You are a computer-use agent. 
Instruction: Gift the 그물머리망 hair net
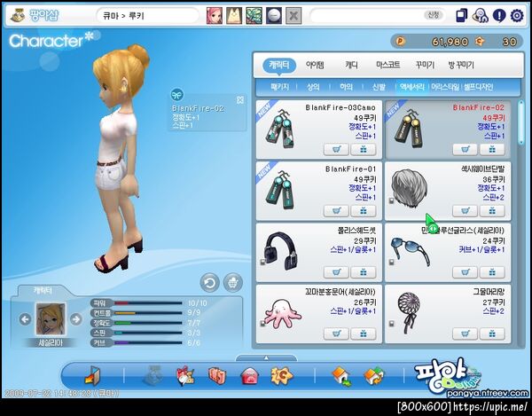click(492, 334)
